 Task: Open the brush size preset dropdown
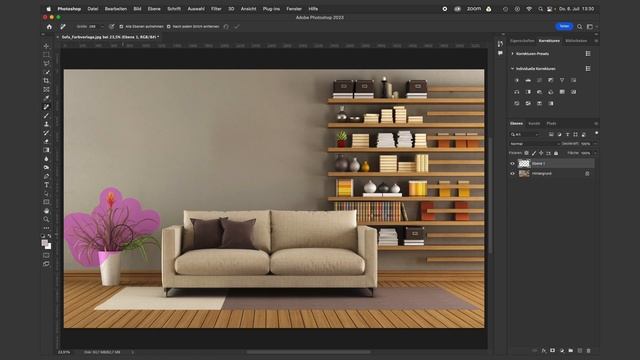[102, 27]
